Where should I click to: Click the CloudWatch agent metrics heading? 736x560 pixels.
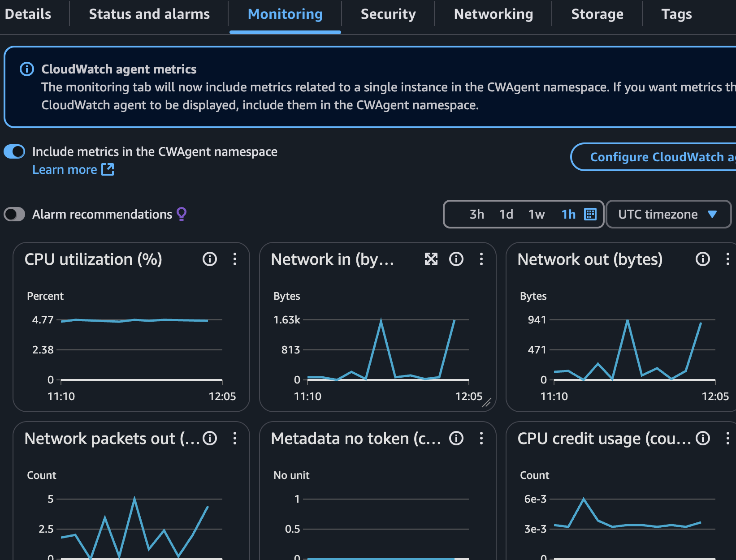tap(119, 69)
